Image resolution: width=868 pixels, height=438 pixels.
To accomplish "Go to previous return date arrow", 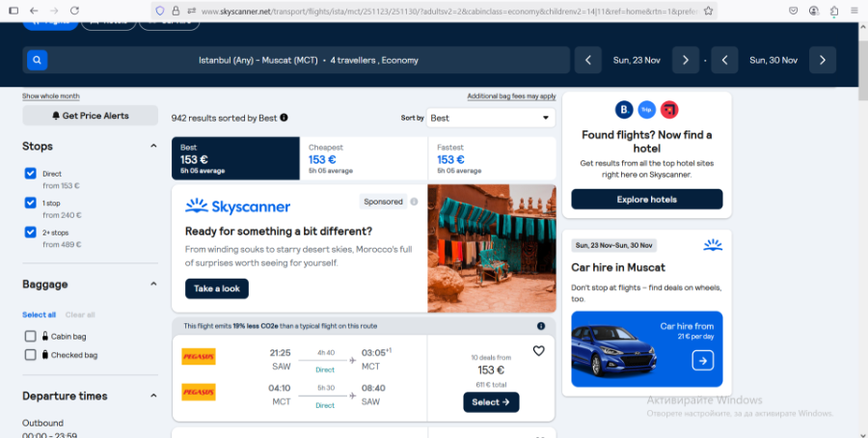I will 724,61.
